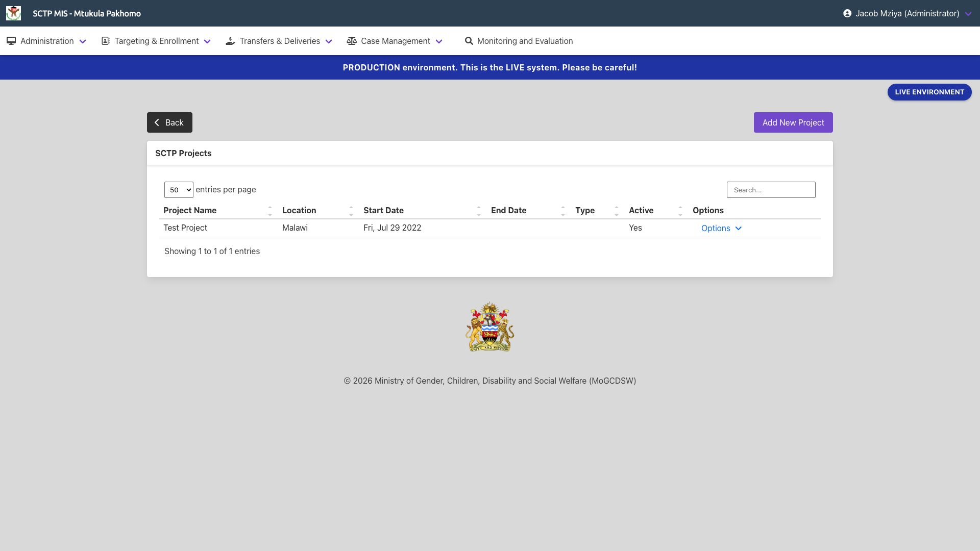Click the SCTP MIS logo icon
Image resolution: width=980 pixels, height=551 pixels.
point(13,13)
